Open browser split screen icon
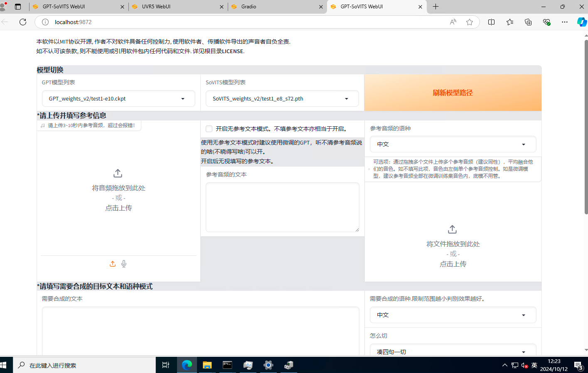Screen dimensions: 588x373 click(x=491, y=22)
